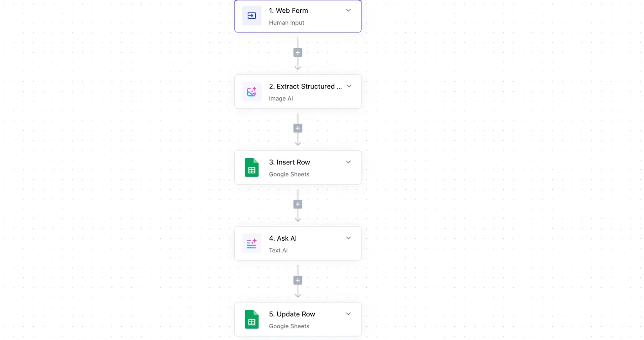Click the plus icon below Insert Row

(298, 204)
